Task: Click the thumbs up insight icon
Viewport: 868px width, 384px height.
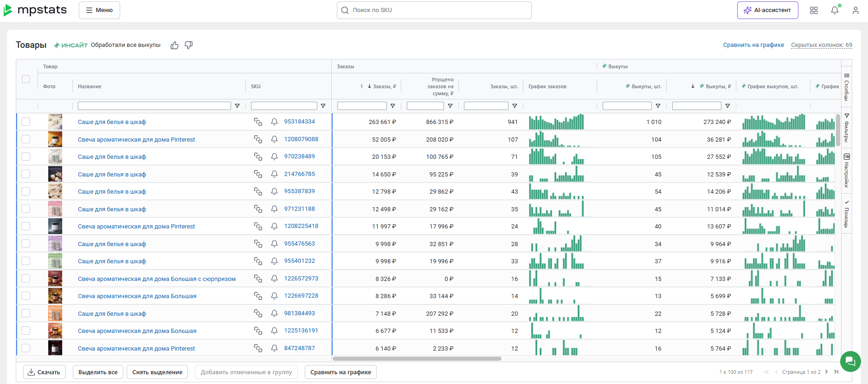Action: click(x=174, y=45)
